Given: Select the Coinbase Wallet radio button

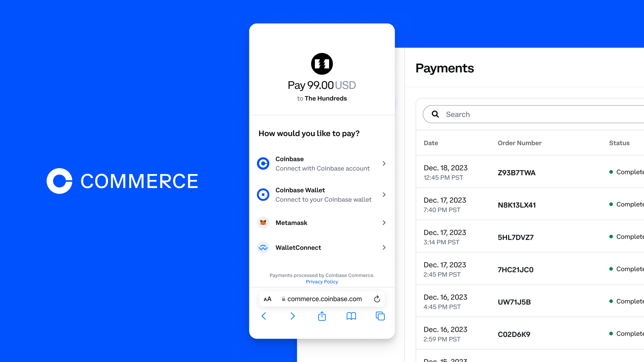Looking at the screenshot, I should pos(263,194).
